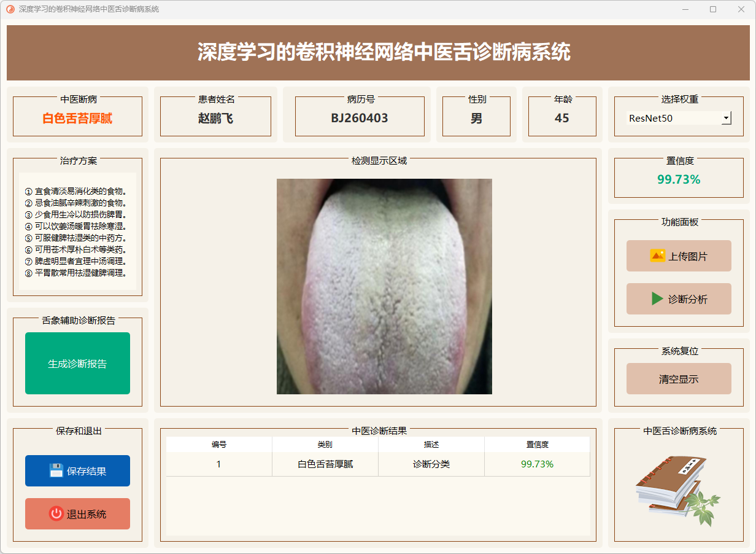
Task: Click the 类别 column header
Action: pyautogui.click(x=325, y=445)
